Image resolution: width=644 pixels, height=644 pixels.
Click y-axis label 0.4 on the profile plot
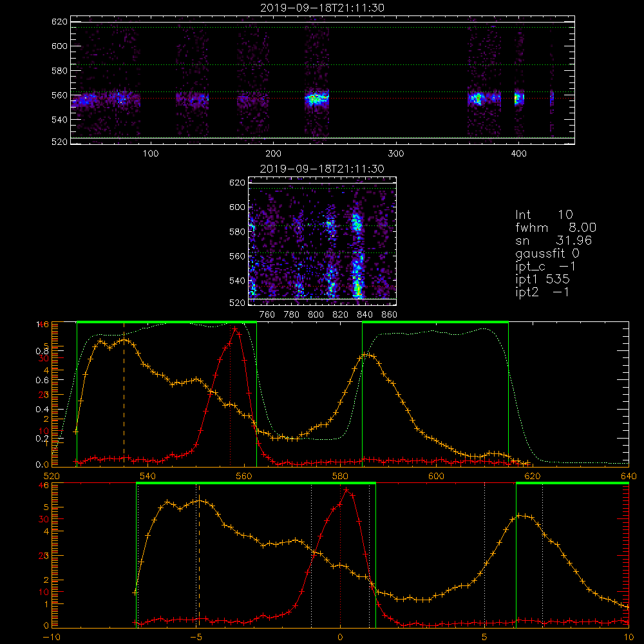click(x=43, y=409)
